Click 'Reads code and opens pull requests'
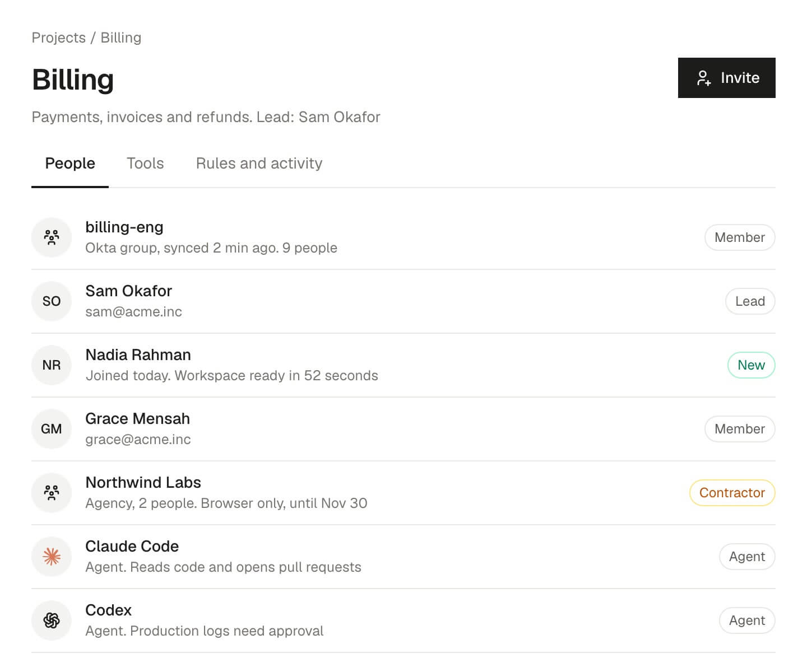Image resolution: width=807 pixels, height=672 pixels. 245,567
